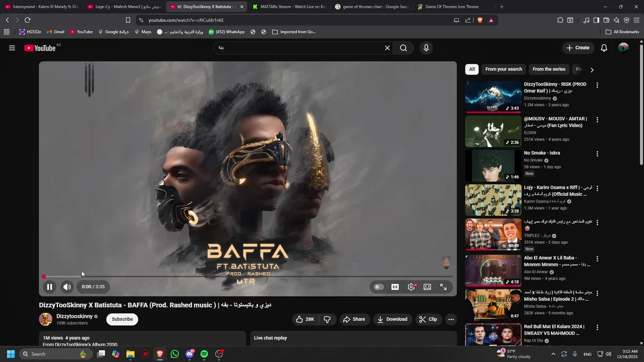The image size is (644, 362).
Task: Open more actions menu below video
Action: pos(451,319)
